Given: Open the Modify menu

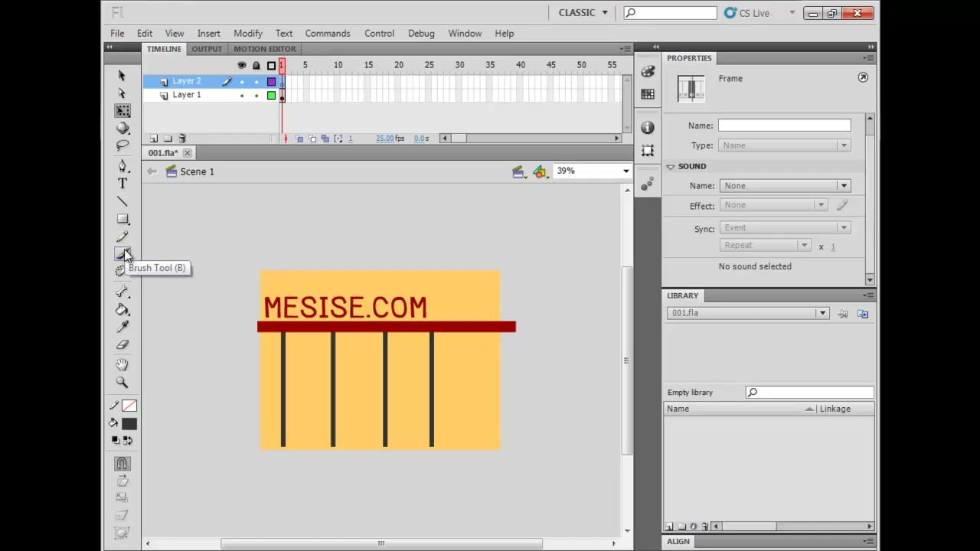Looking at the screenshot, I should coord(248,34).
